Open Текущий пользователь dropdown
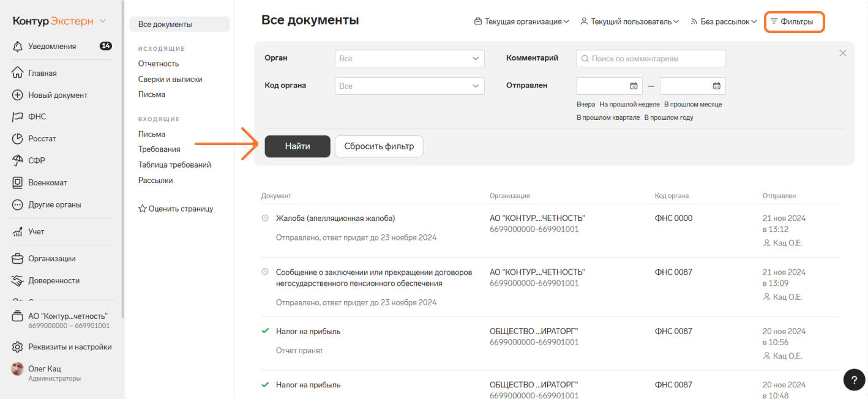Screen dimensions: 868x399 point(629,22)
